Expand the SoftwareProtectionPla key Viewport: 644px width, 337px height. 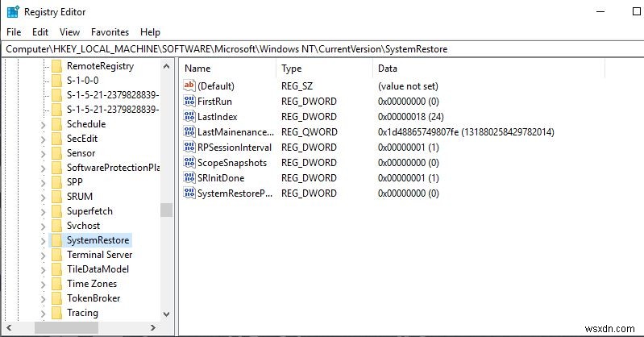pos(44,168)
